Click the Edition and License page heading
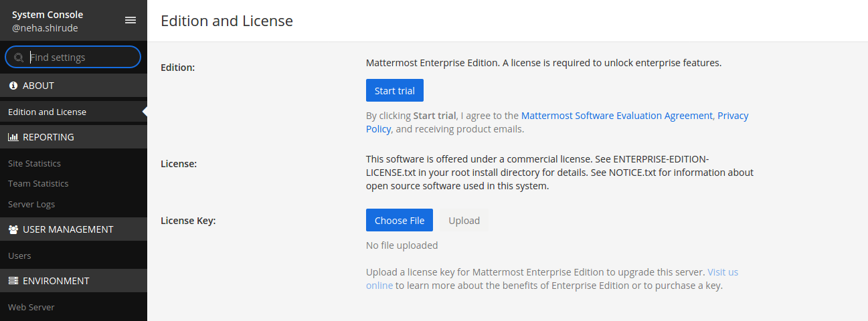The image size is (868, 321). tap(227, 21)
